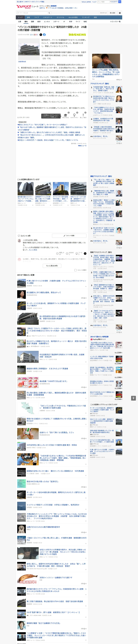Screen dimensions: 138x644
Task: Play the 就寝中の女性にわいせつ疑い video thumbnail
Action: click(21, 472)
